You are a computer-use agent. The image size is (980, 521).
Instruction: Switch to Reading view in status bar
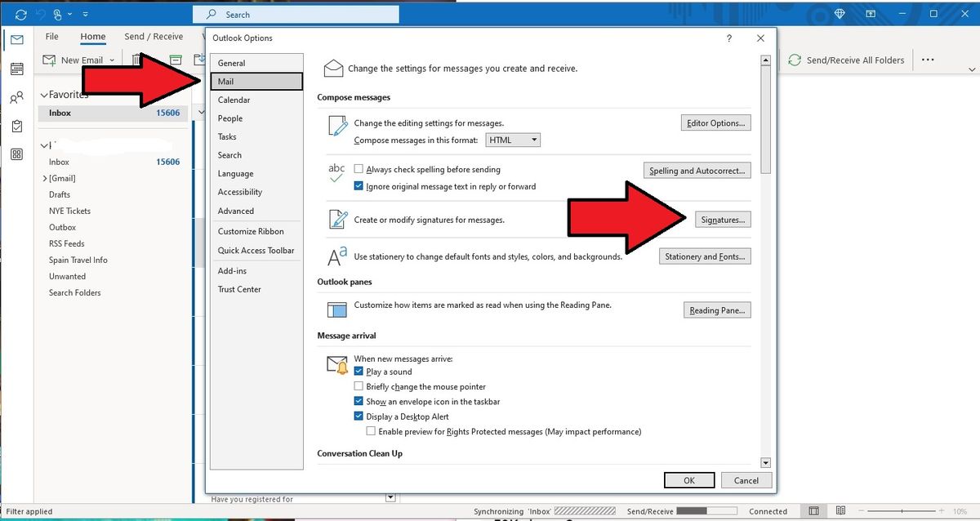[x=840, y=511]
